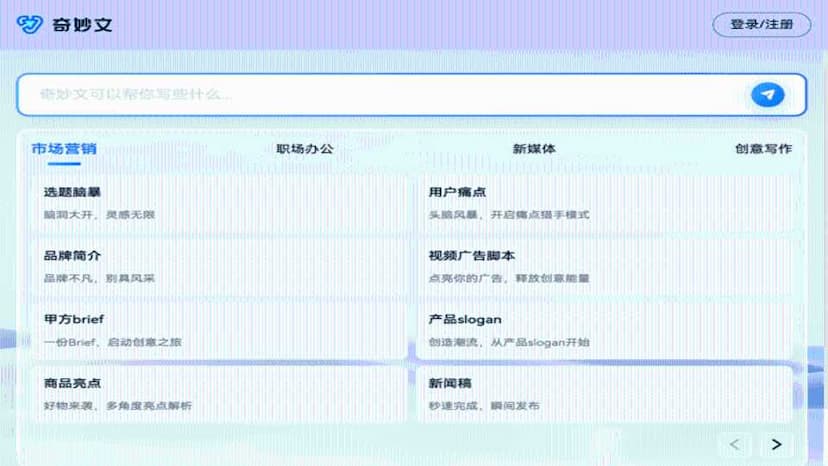Select the 甲方brief template card
This screenshot has height=466, width=828.
(219, 331)
